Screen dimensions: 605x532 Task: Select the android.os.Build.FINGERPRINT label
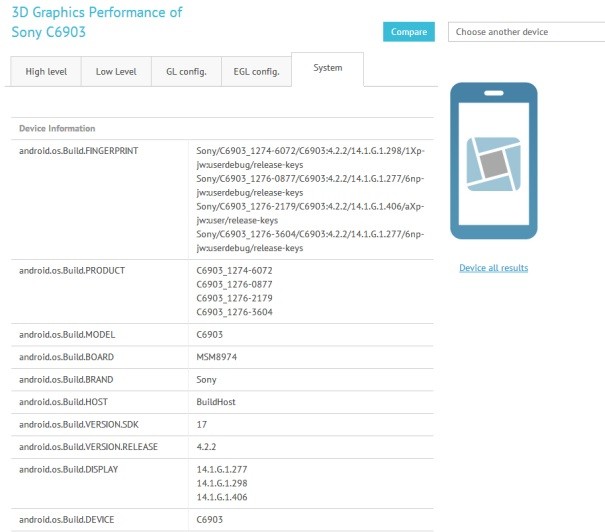(x=78, y=151)
